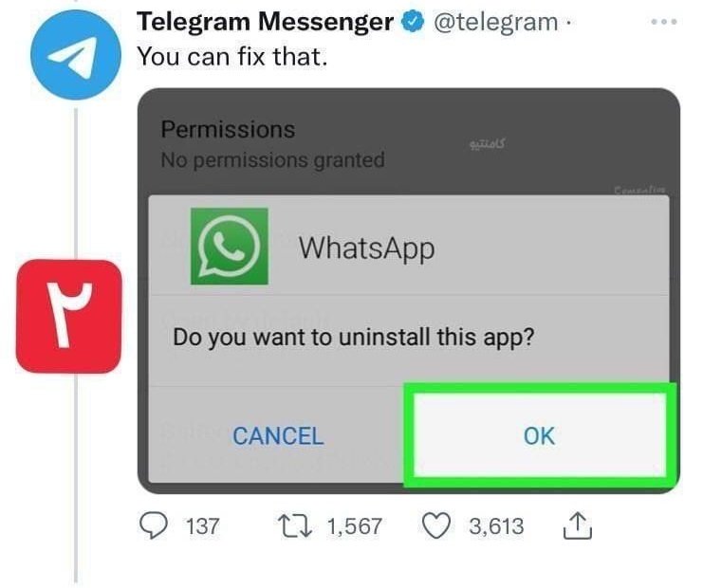This screenshot has width=703, height=588.
Task: Like the tweet with the heart icon
Action: click(436, 525)
